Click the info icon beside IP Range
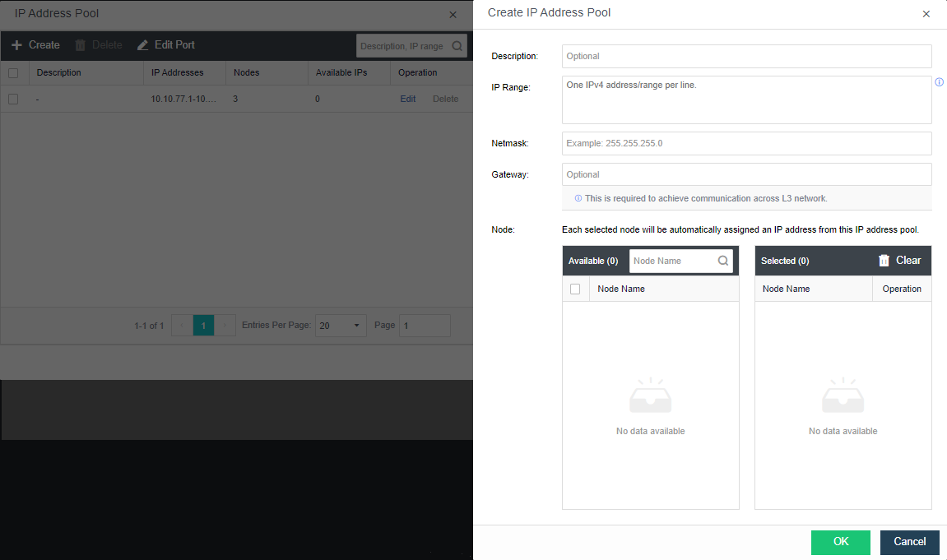The width and height of the screenshot is (947, 560). [x=939, y=82]
